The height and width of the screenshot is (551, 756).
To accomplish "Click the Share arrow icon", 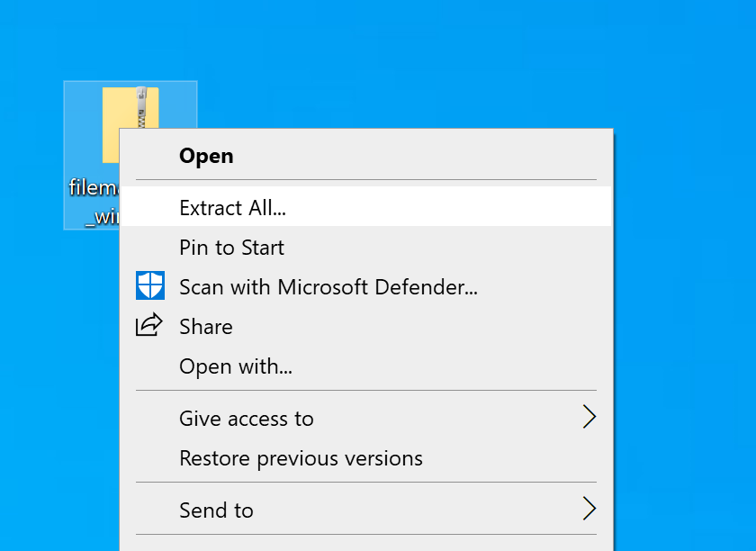I will 149,325.
